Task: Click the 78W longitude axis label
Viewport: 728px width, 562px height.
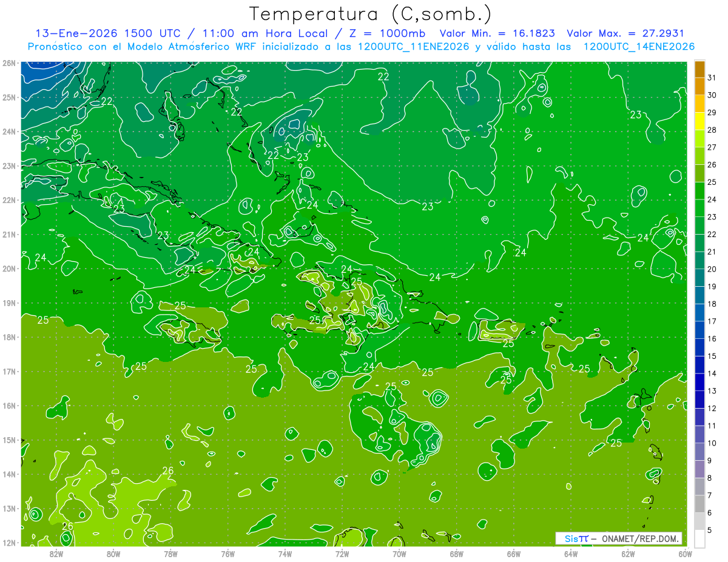Action: [x=170, y=554]
